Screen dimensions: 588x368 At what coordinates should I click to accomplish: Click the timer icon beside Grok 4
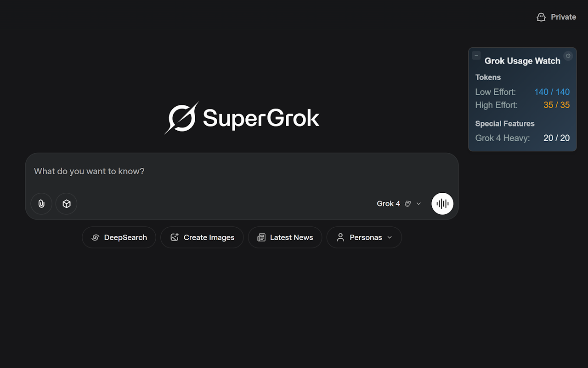[408, 203]
